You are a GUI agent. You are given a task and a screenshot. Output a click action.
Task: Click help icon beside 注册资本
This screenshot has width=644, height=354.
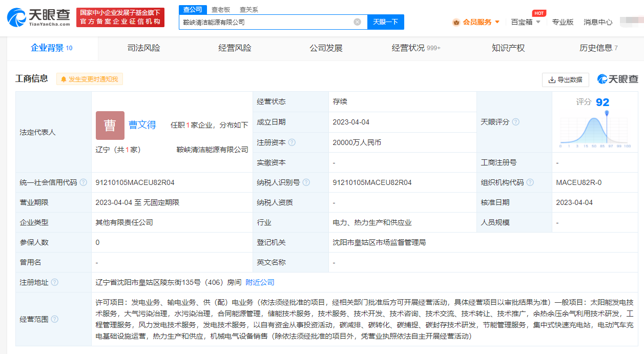292,142
